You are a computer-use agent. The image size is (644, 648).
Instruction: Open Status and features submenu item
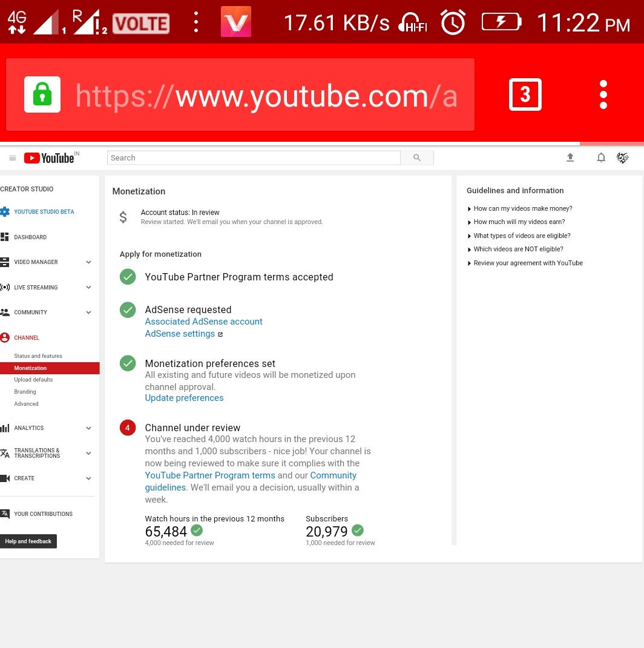pos(38,356)
